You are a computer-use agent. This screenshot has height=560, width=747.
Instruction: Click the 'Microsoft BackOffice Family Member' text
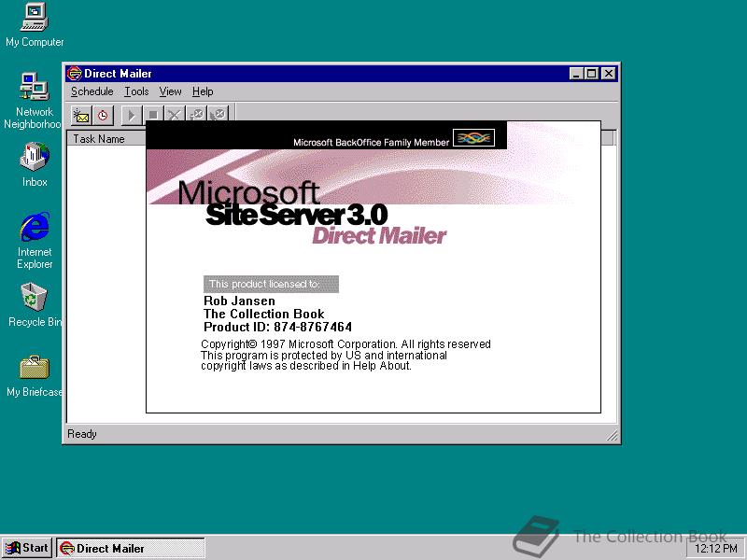[x=371, y=142]
